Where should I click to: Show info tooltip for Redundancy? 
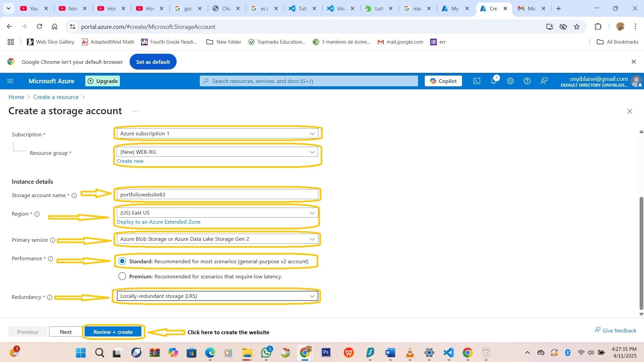pyautogui.click(x=50, y=297)
